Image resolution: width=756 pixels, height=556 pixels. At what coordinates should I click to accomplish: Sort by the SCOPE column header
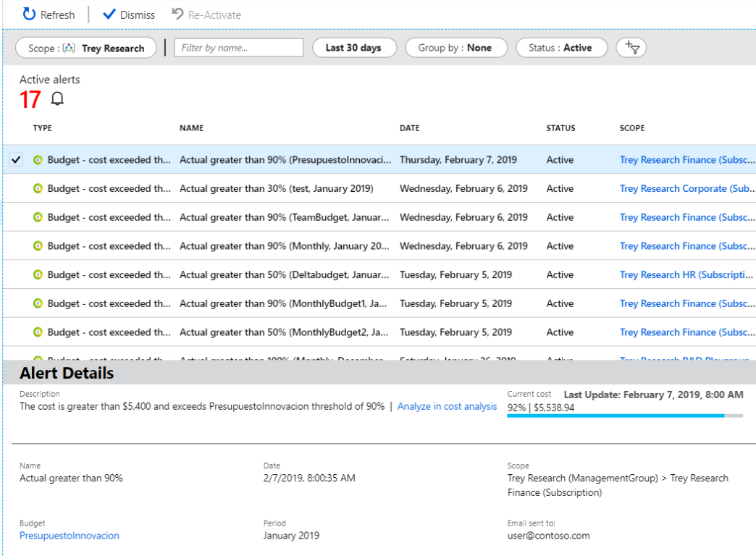coord(631,128)
